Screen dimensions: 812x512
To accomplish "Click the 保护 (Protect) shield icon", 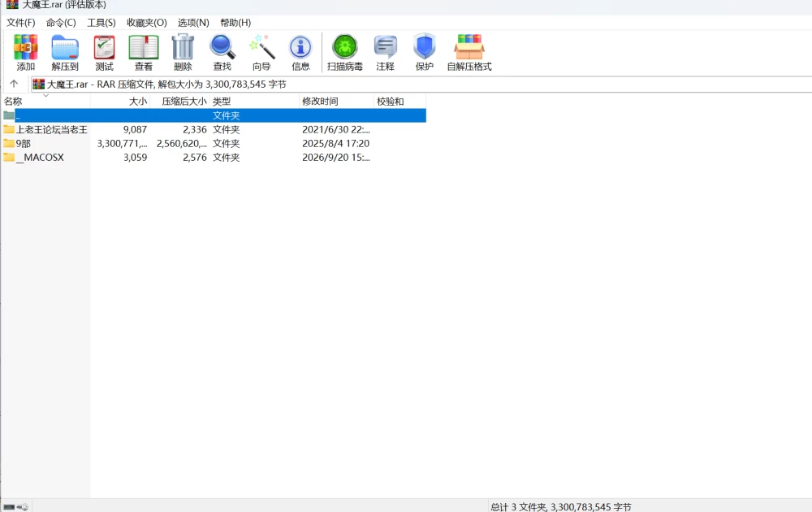I will pos(424,47).
